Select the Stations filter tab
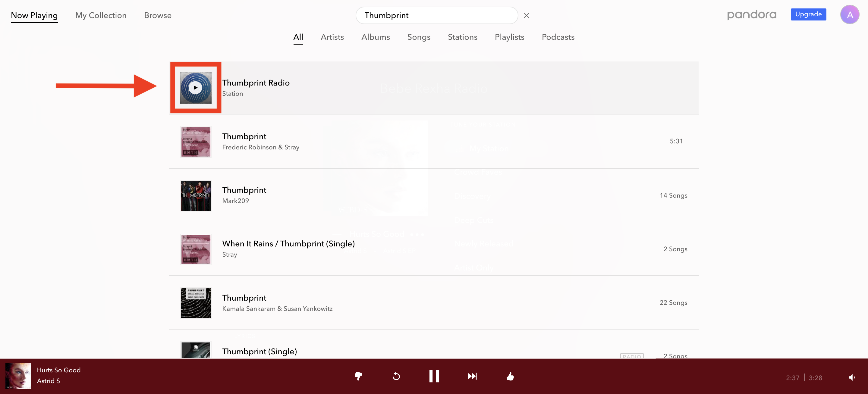The width and height of the screenshot is (868, 394). (462, 37)
